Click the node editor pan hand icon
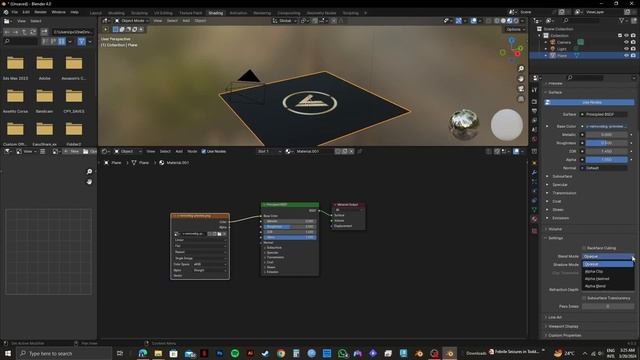The height and width of the screenshot is (360, 640). coord(89,182)
